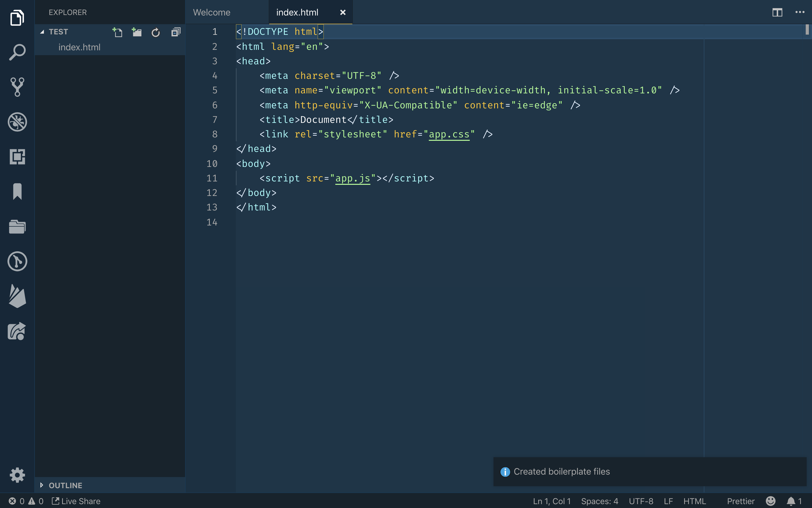
Task: Change indentation via Spaces: 4
Action: (600, 501)
